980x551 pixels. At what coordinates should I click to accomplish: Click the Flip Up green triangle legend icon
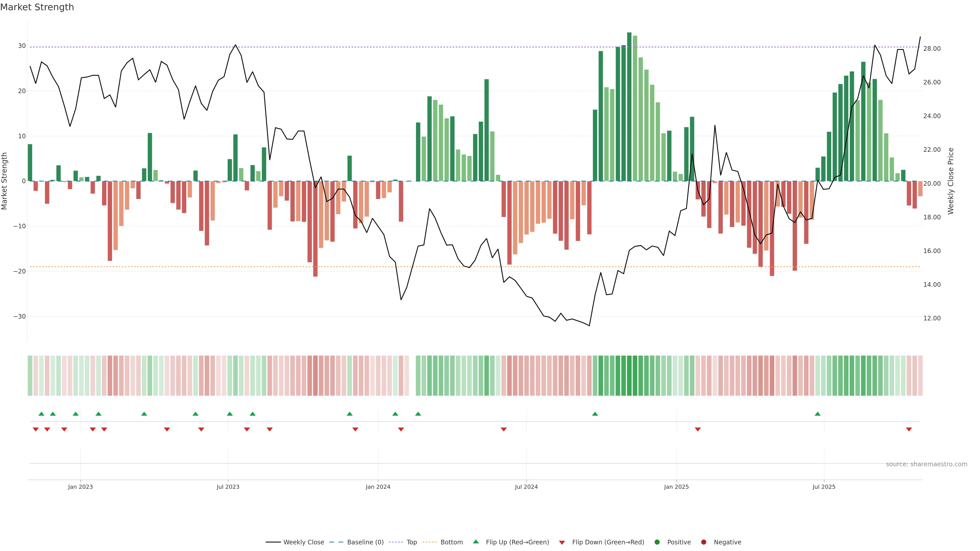point(475,542)
